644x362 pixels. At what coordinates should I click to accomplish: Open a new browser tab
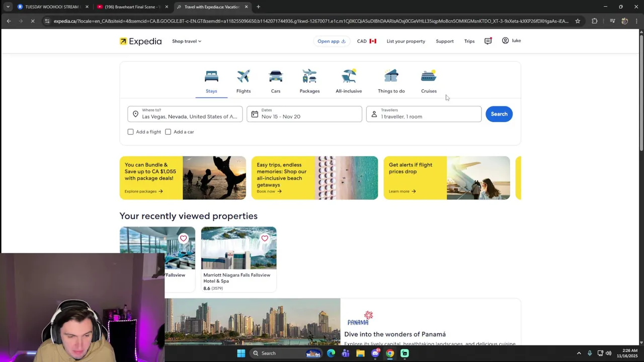258,7
